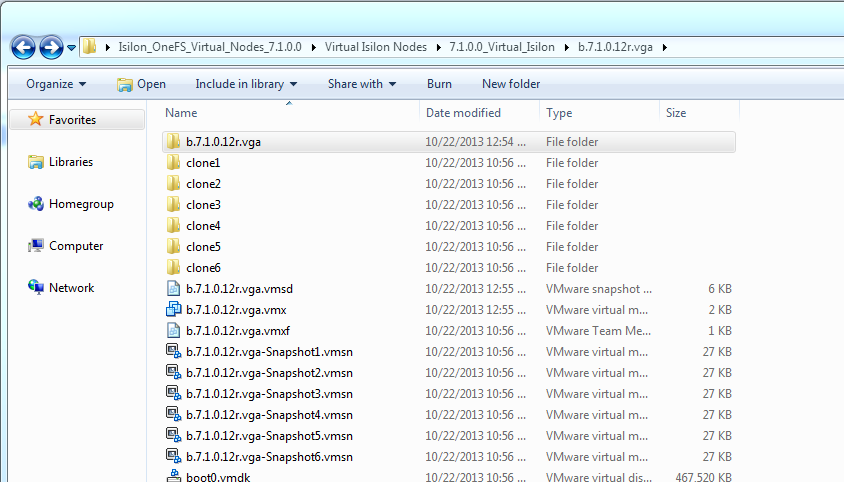Viewport: 844px width, 482px height.
Task: Click the Burn toolbar button
Action: click(439, 84)
